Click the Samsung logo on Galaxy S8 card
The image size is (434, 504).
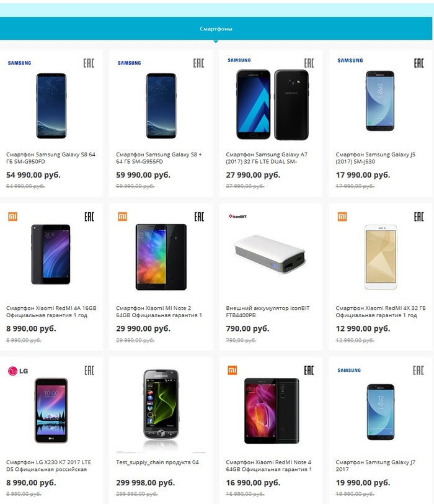point(19,63)
